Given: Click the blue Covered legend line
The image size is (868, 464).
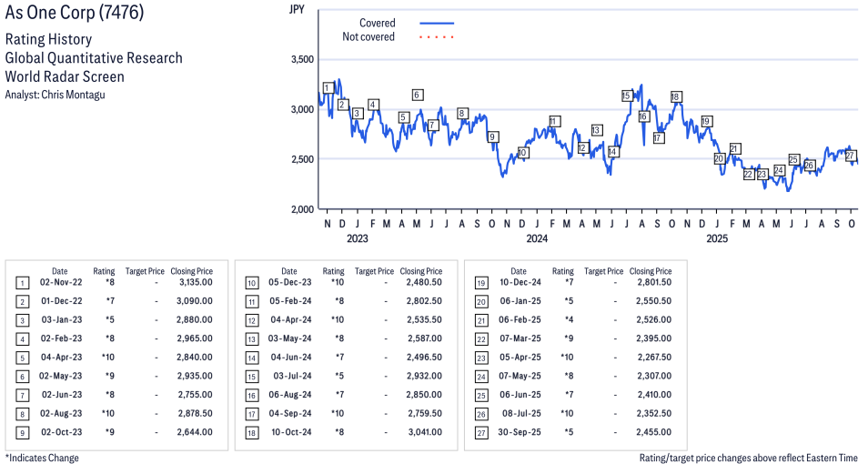Looking at the screenshot, I should [x=437, y=23].
